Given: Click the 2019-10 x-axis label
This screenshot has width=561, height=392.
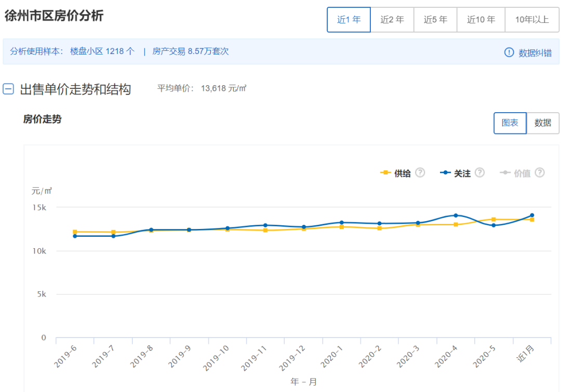Looking at the screenshot, I should (x=217, y=358).
